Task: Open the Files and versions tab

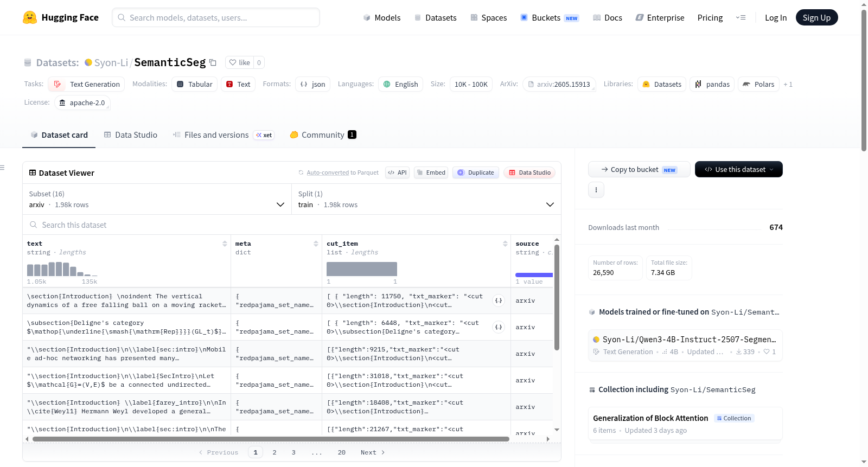Action: point(224,135)
